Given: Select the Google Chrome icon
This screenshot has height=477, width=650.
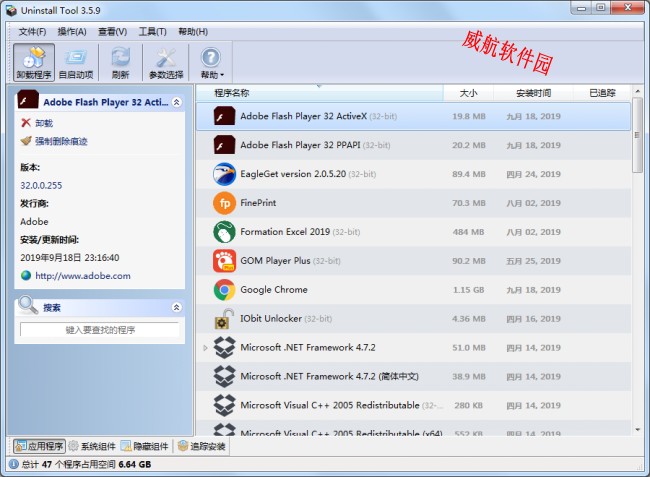Looking at the screenshot, I should (224, 290).
